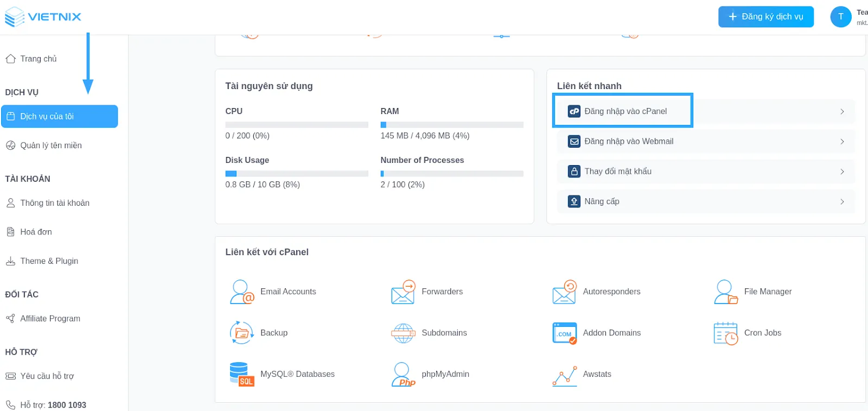Image resolution: width=868 pixels, height=411 pixels.
Task: Click the Nâng cấp link
Action: pos(602,201)
